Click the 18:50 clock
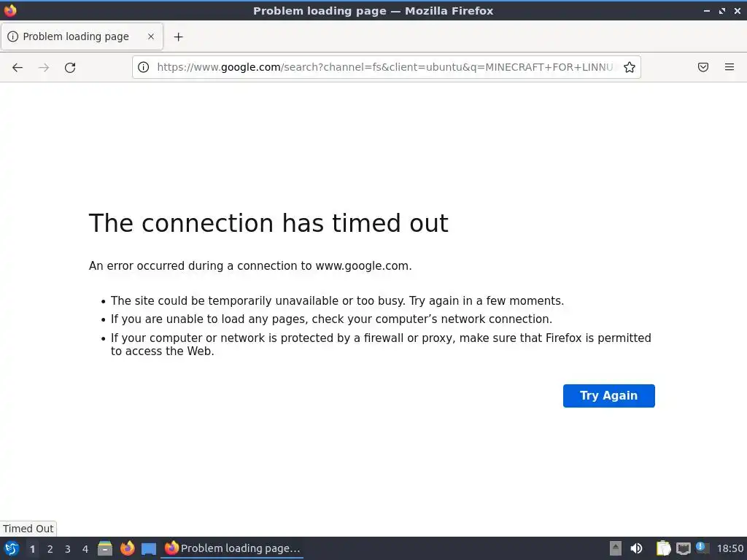Screen dimensions: 747x560 [x=729, y=548]
